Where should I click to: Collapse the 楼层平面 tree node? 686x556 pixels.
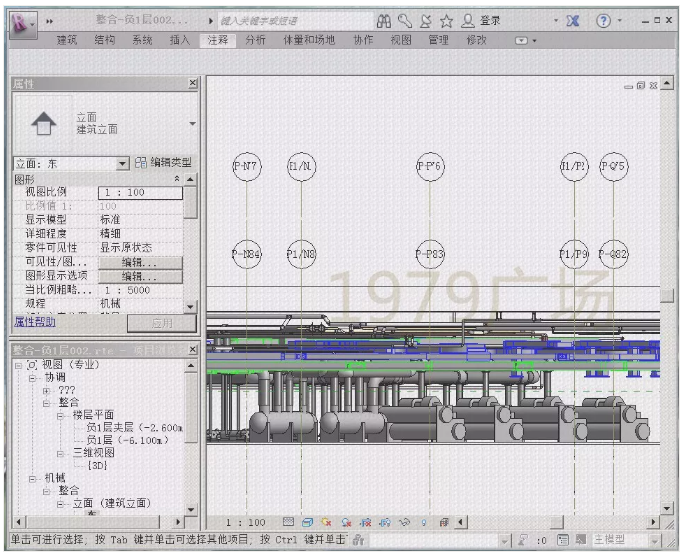click(61, 415)
